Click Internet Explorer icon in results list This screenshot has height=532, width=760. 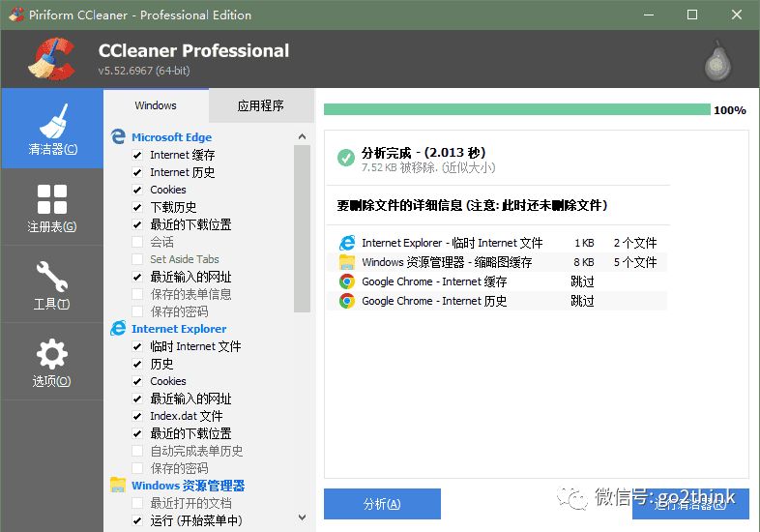tap(346, 243)
